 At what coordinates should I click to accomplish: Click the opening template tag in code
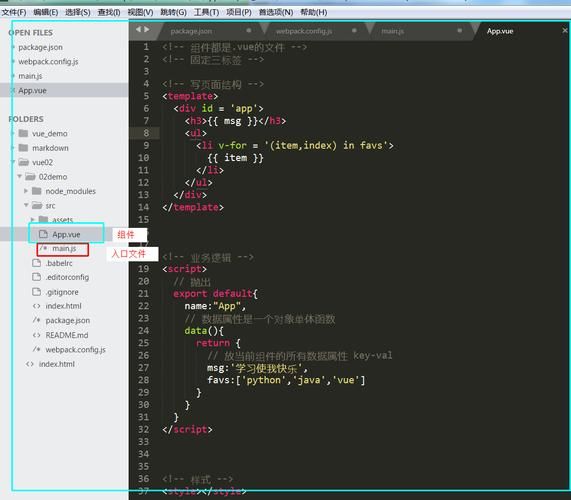coord(190,96)
